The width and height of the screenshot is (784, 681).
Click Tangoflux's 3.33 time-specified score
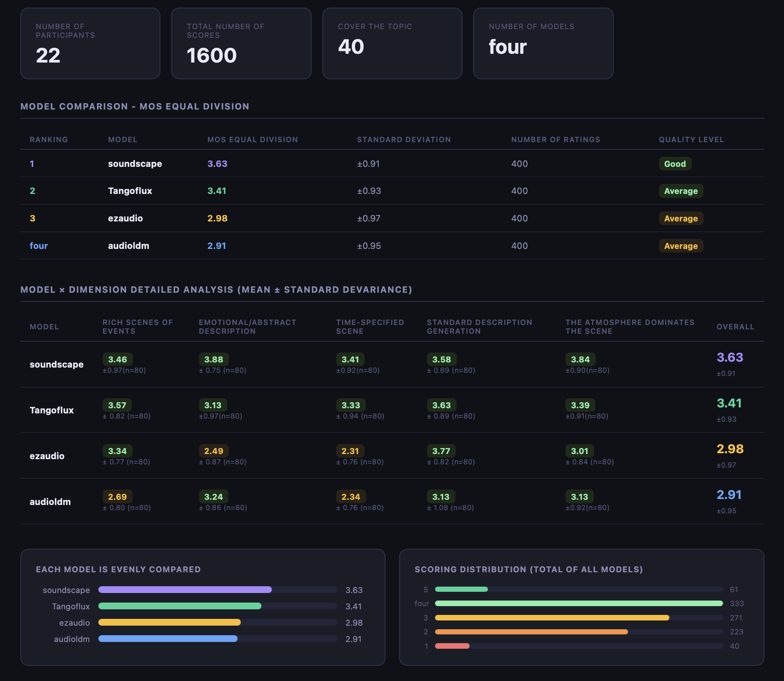pyautogui.click(x=351, y=405)
